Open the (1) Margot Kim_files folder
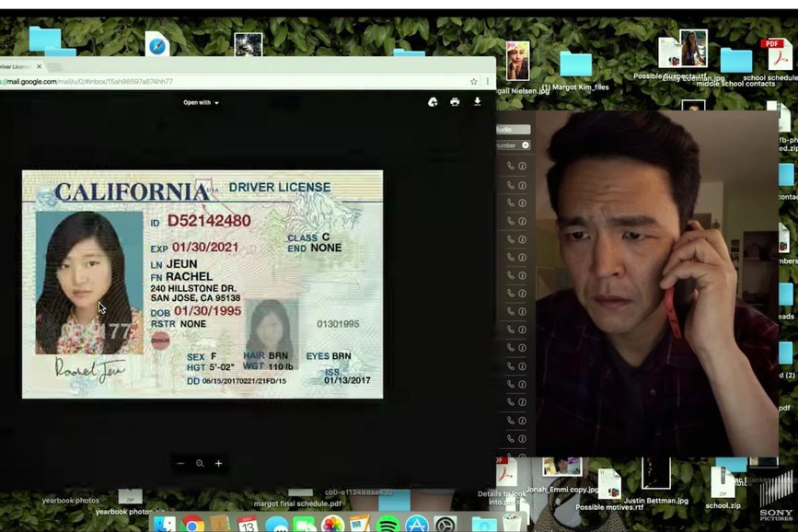 pyautogui.click(x=575, y=64)
